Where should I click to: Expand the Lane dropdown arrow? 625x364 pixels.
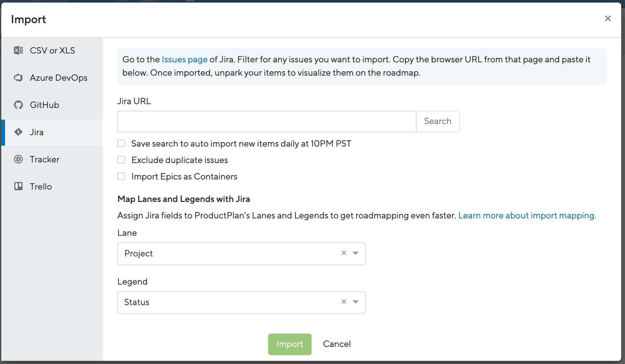356,253
